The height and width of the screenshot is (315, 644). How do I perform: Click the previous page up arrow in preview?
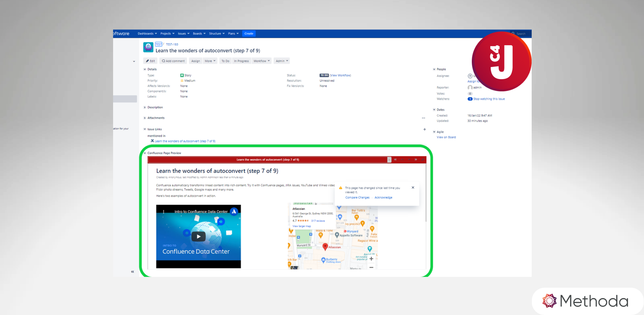[402, 160]
